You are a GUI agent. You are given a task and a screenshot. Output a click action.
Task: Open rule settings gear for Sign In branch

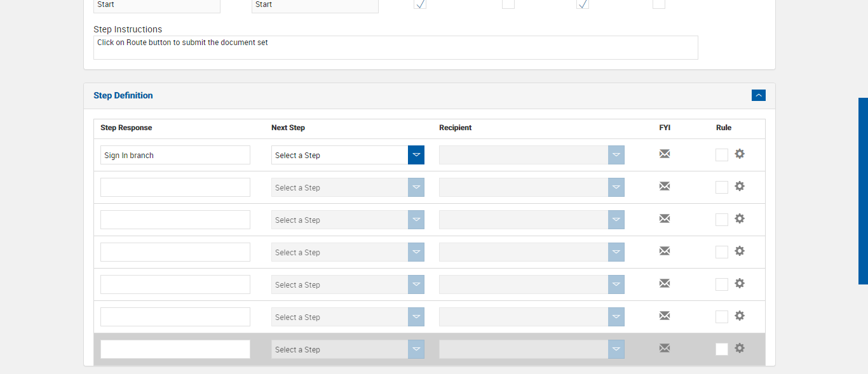[740, 154]
